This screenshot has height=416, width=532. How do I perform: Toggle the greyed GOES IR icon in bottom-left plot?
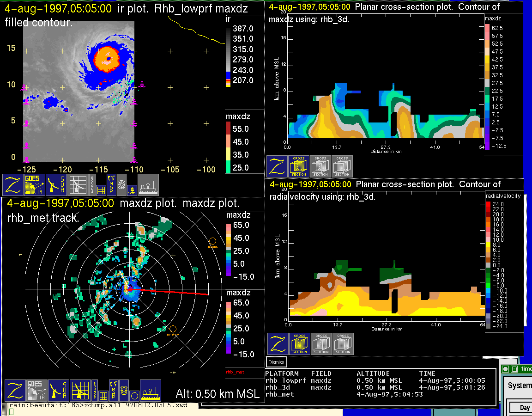click(36, 391)
